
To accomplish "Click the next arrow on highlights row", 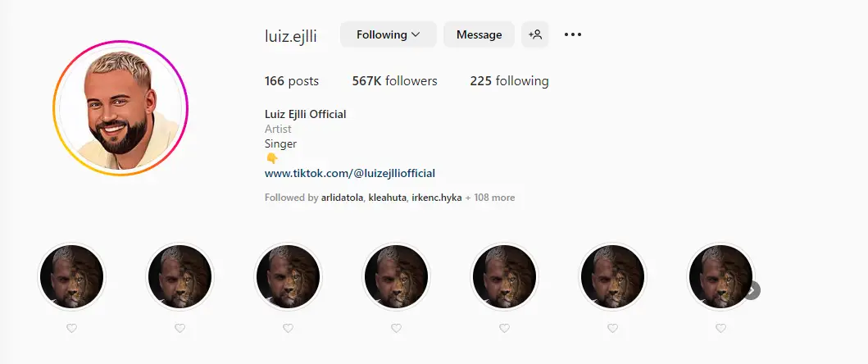I will (752, 289).
